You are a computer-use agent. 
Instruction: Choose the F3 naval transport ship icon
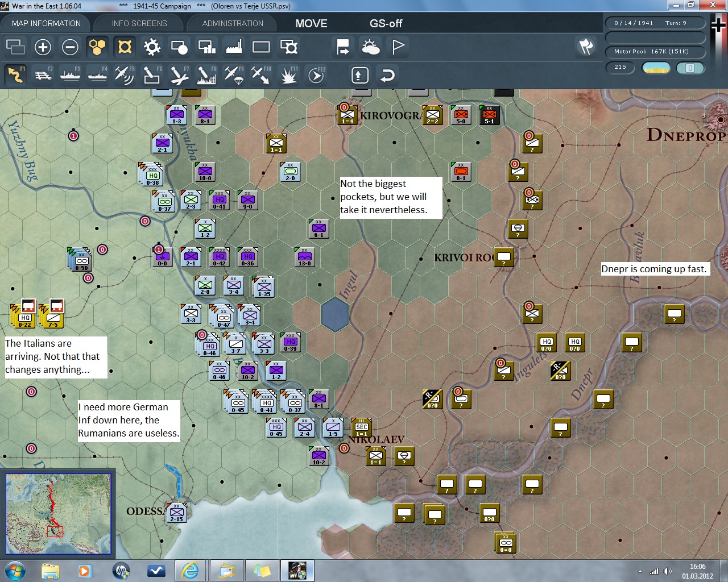click(x=70, y=75)
